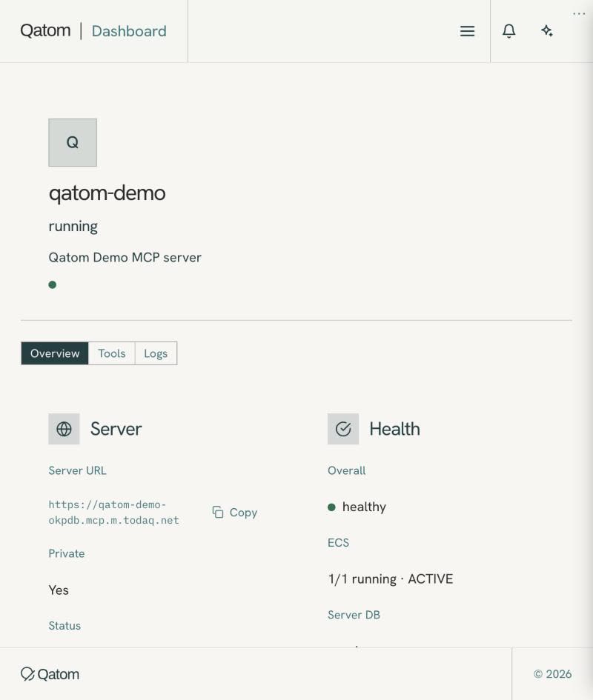Click the Server URL label
This screenshot has height=700, width=593.
77,470
